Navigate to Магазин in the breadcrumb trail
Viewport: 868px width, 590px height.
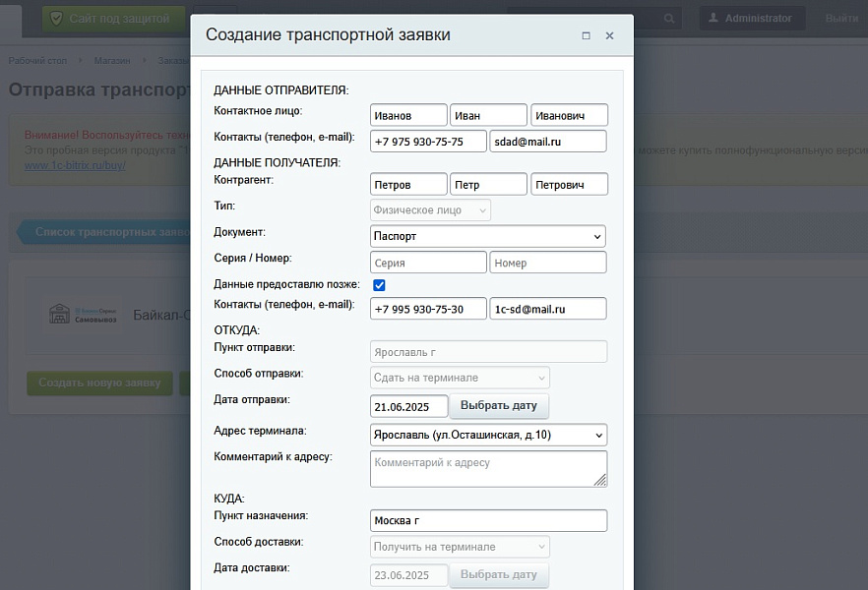(111, 60)
